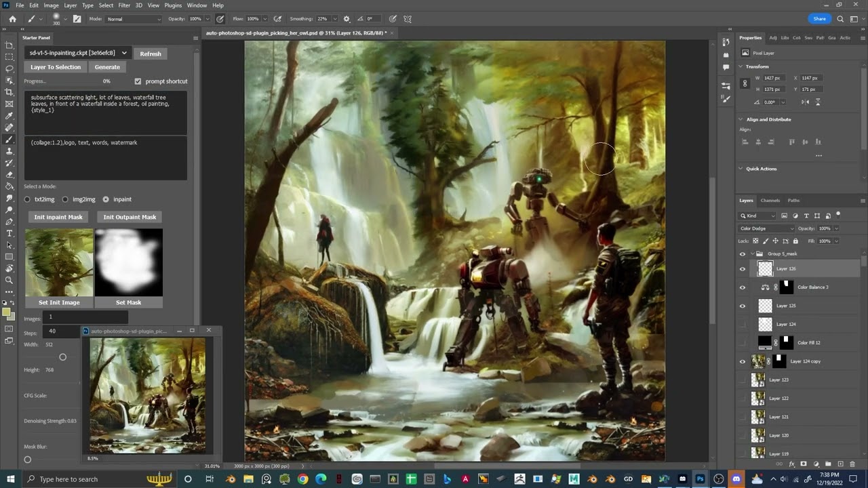Click the delete layer trash icon
The width and height of the screenshot is (868, 488).
pos(852,464)
